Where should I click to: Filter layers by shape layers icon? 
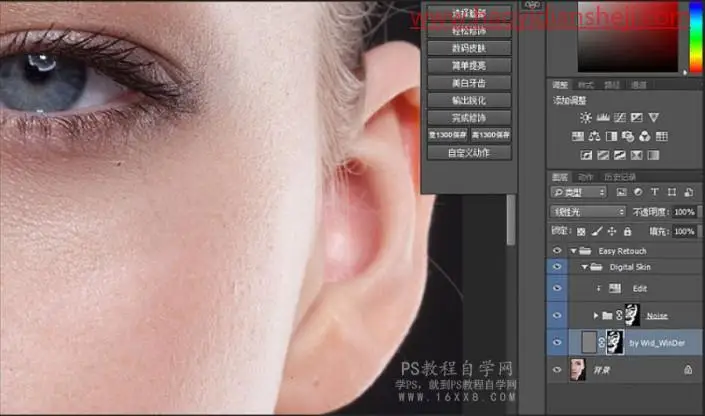point(672,192)
